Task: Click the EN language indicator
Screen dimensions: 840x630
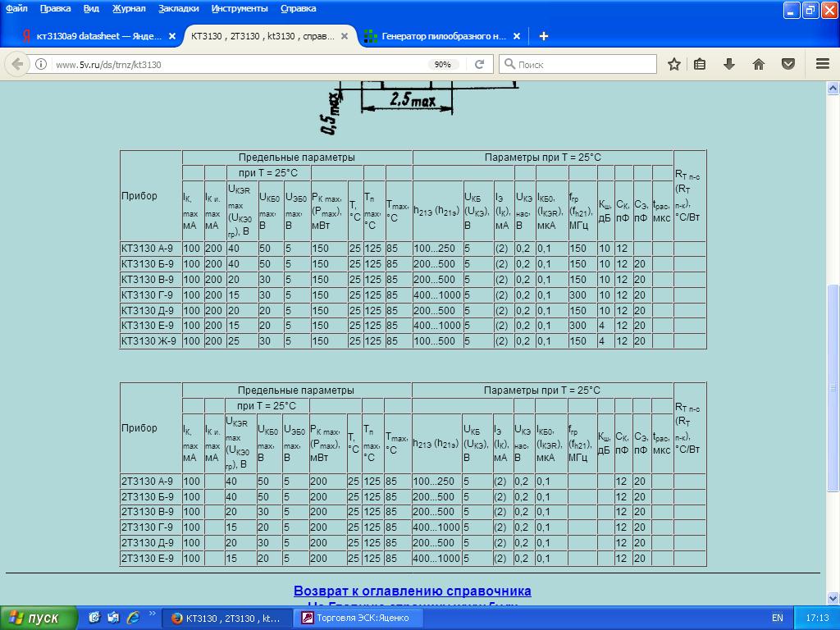Action: tap(778, 619)
